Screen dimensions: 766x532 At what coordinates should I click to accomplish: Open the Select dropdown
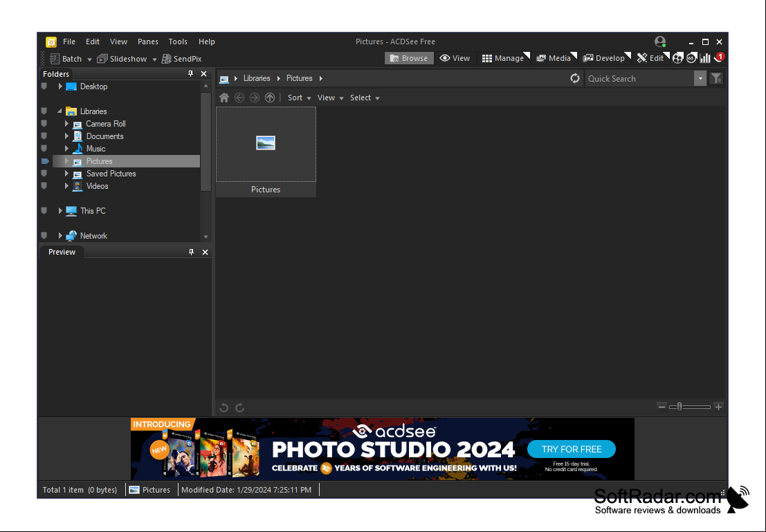click(x=365, y=98)
